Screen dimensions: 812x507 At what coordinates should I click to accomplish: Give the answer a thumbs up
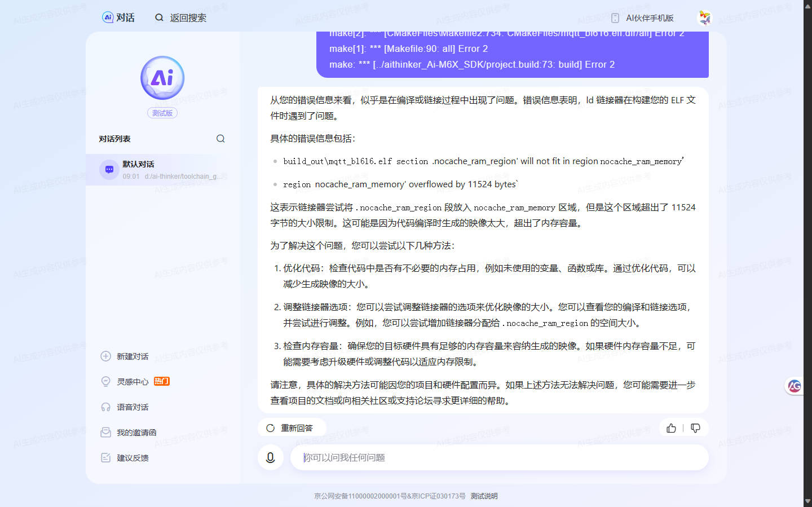[x=671, y=428]
